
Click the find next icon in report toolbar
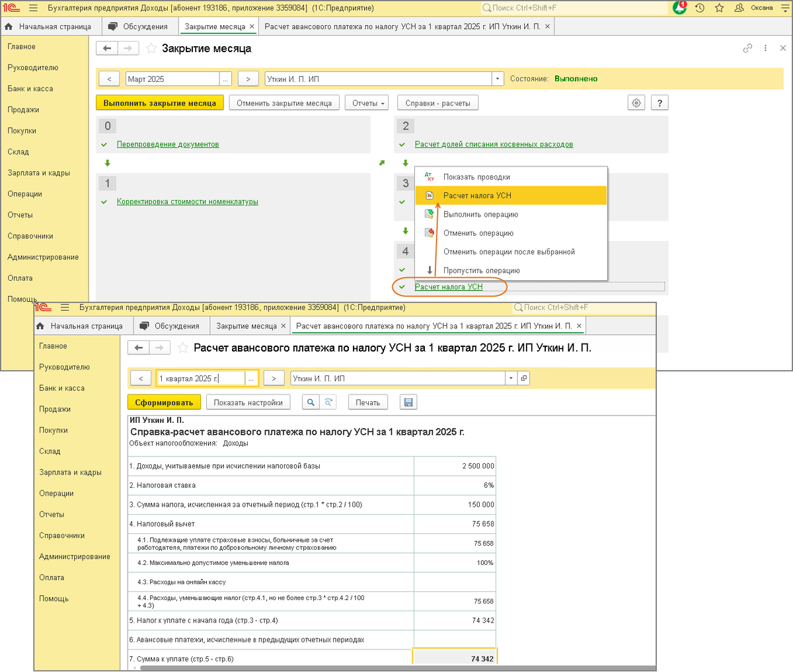click(328, 402)
